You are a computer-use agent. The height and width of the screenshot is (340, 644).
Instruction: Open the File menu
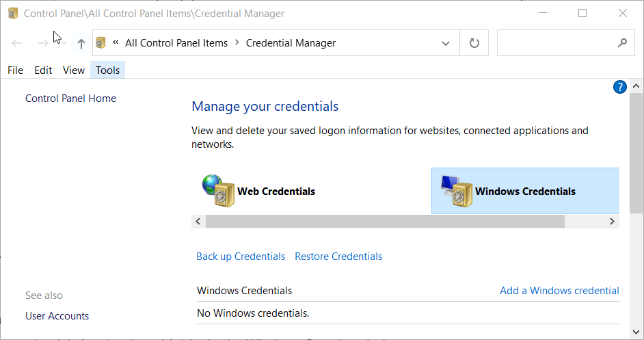(15, 70)
